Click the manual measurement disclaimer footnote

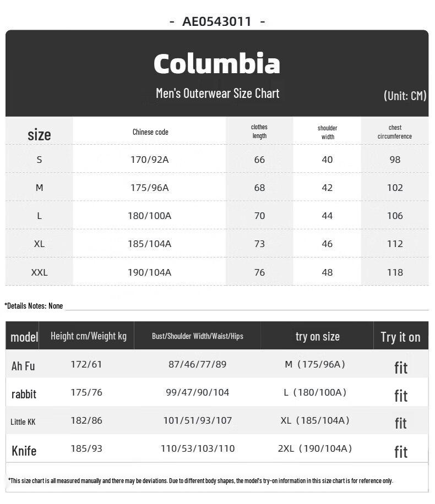coord(200,481)
